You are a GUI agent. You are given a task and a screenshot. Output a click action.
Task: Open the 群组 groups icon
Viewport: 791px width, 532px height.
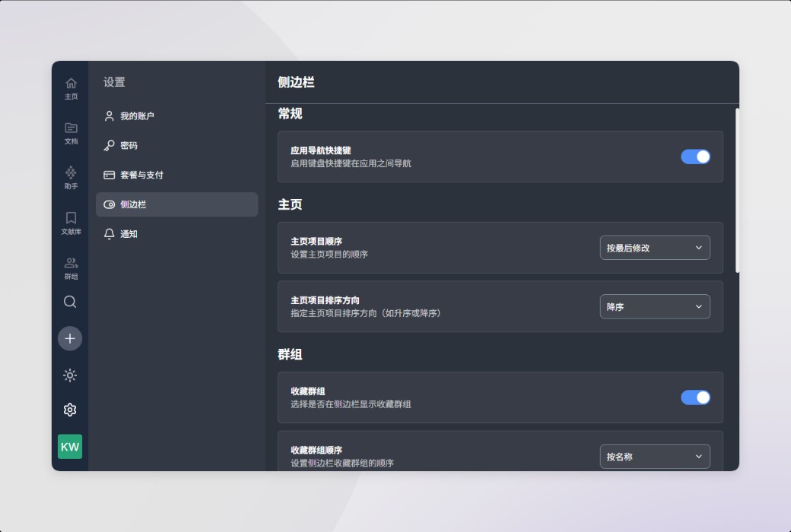click(x=71, y=268)
